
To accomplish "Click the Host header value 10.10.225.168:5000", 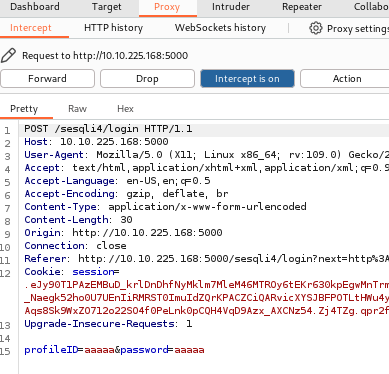I will [114, 142].
